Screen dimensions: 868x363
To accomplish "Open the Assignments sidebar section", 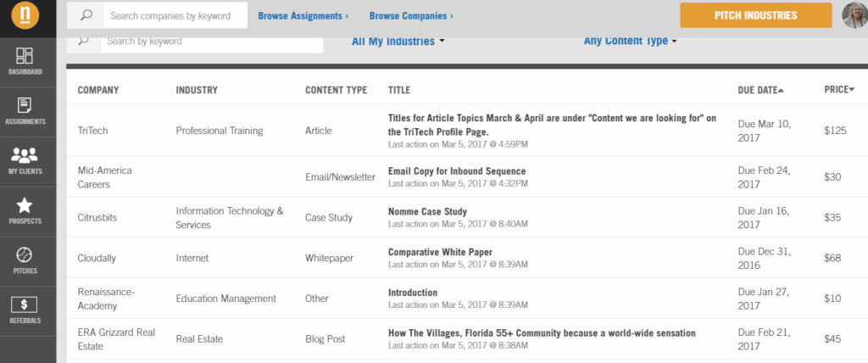I will click(x=25, y=111).
